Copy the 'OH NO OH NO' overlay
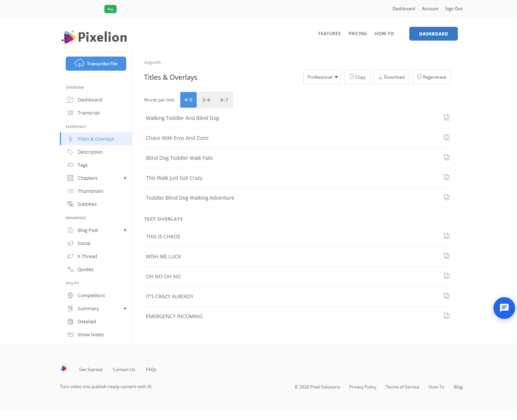This screenshot has width=517, height=420. [x=447, y=276]
